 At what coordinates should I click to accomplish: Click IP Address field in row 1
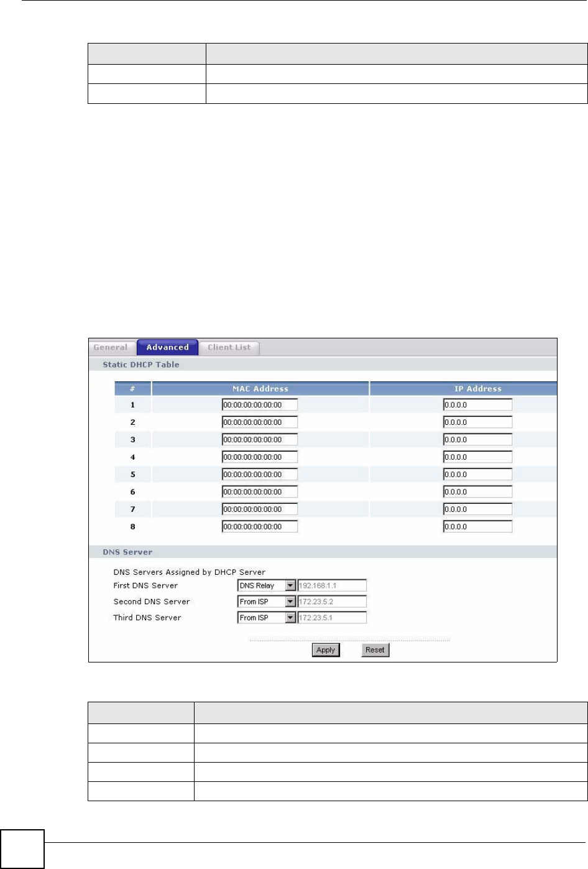click(x=477, y=405)
